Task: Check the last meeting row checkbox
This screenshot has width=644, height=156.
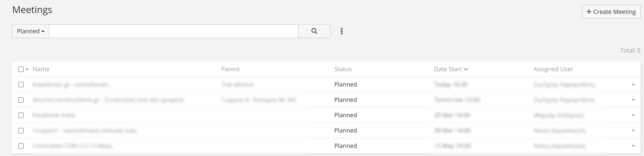Action: point(21,146)
